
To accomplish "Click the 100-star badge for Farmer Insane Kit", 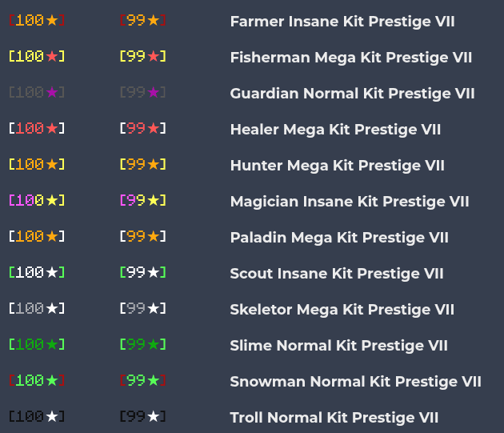I will 37,21.
